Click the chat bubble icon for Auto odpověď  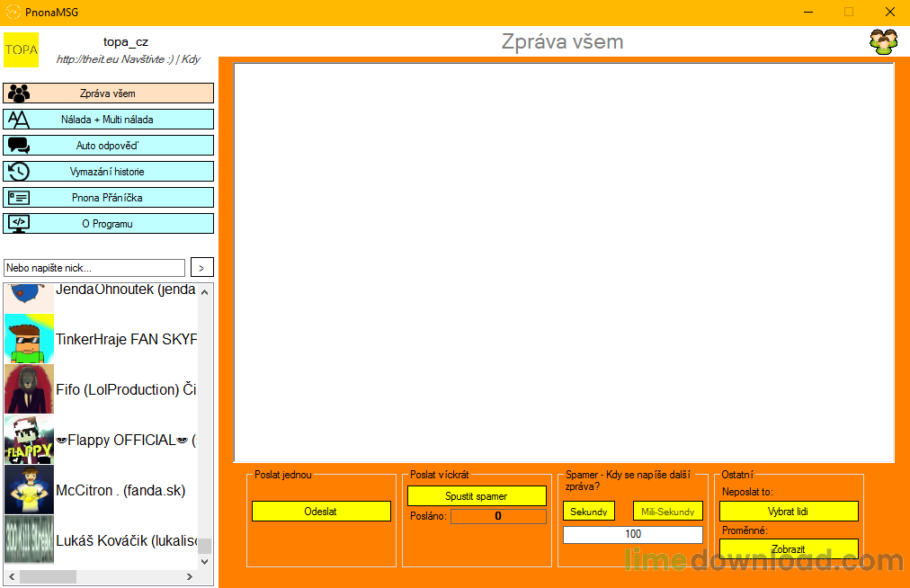[x=19, y=146]
